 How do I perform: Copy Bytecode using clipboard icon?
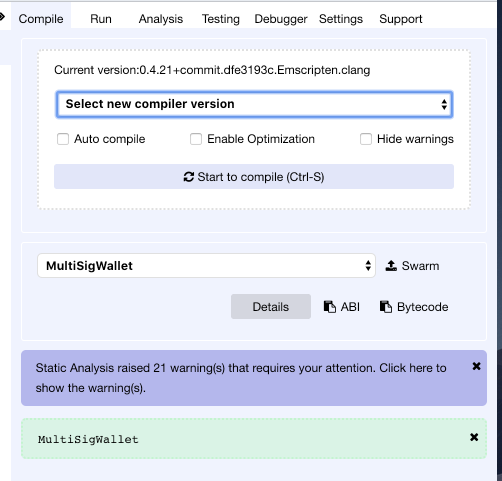tap(386, 307)
